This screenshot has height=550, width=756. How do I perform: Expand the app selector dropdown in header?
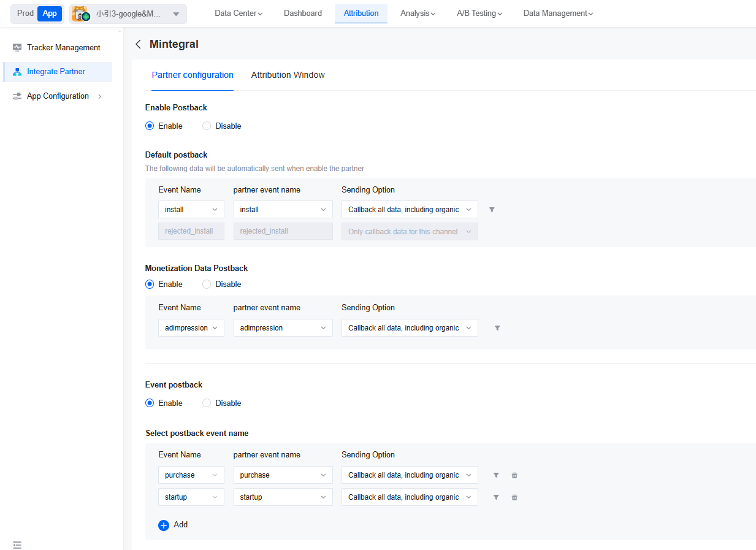coord(176,13)
